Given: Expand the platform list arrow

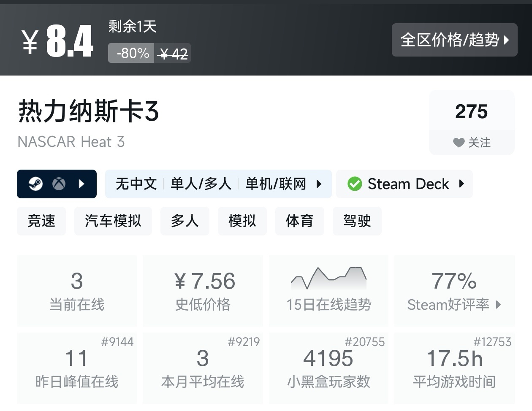Looking at the screenshot, I should (x=82, y=184).
